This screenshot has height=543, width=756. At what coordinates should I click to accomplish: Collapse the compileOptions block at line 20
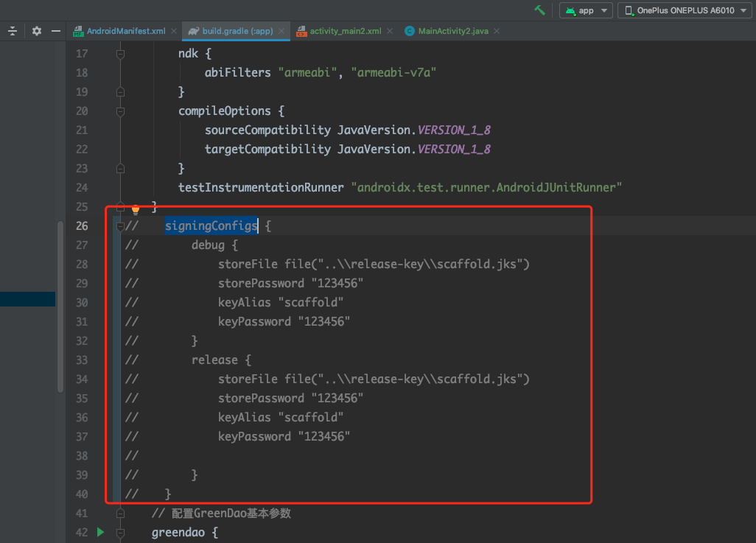point(121,111)
